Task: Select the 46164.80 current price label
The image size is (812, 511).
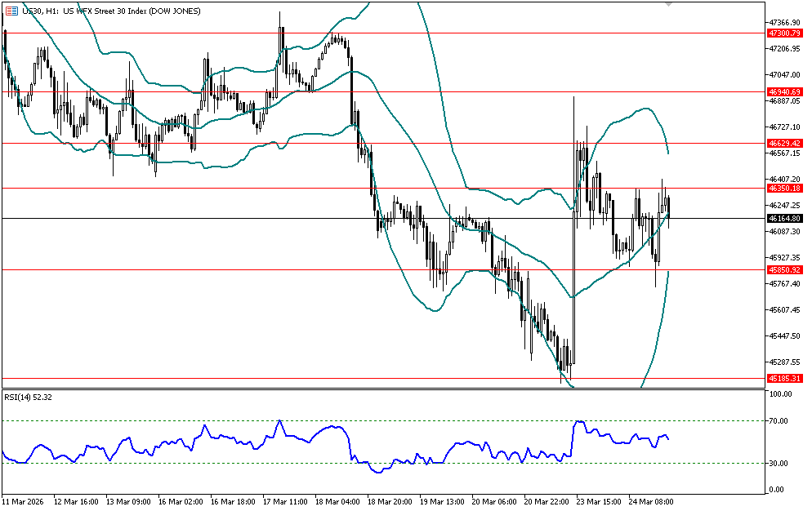Action: (x=783, y=219)
